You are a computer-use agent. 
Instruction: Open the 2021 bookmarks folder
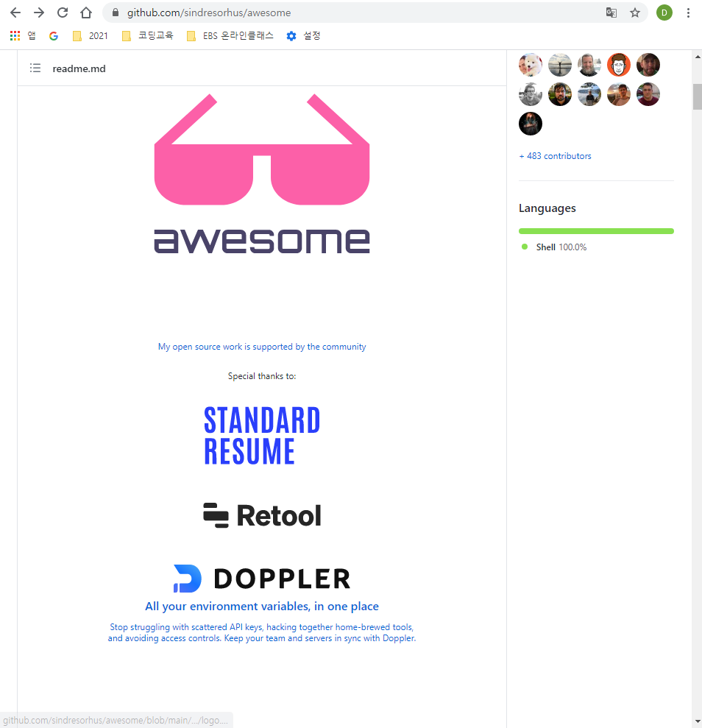click(91, 36)
